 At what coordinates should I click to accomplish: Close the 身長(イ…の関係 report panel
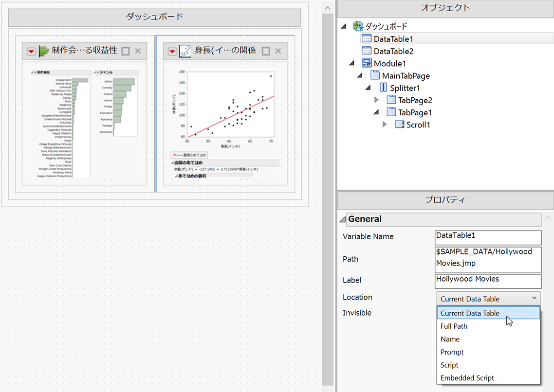pyautogui.click(x=278, y=51)
